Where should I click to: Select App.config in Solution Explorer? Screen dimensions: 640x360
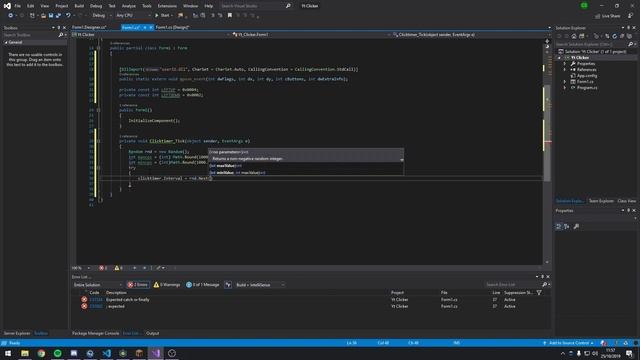pos(587,76)
